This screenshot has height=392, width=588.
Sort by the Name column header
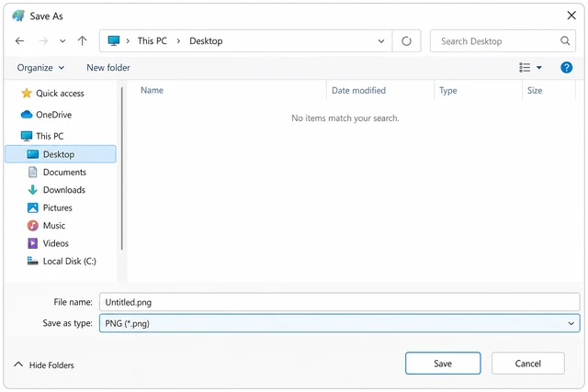[152, 90]
